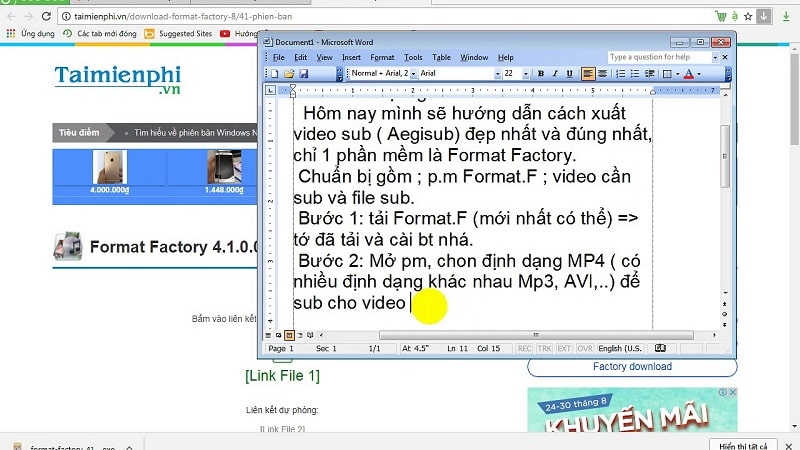Screen dimensions: 800x450
Task: Open the Format menu in Word
Action: point(382,57)
